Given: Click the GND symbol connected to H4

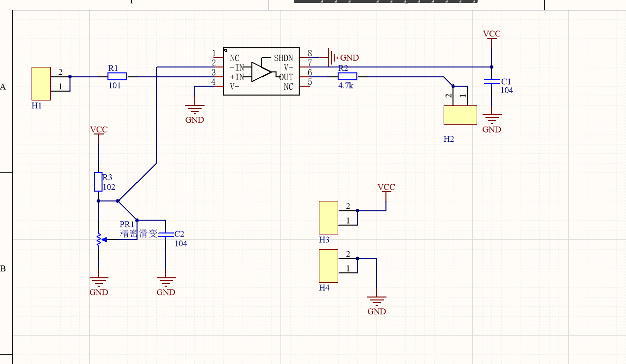Looking at the screenshot, I should click(377, 302).
